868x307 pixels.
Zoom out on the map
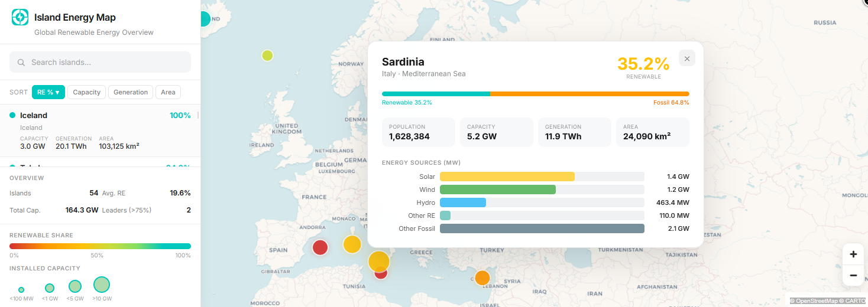[853, 275]
